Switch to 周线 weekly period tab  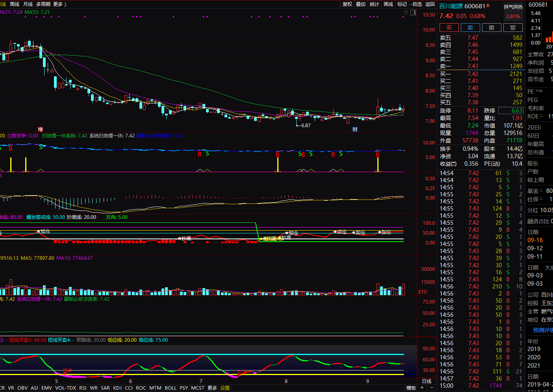(x=15, y=4)
